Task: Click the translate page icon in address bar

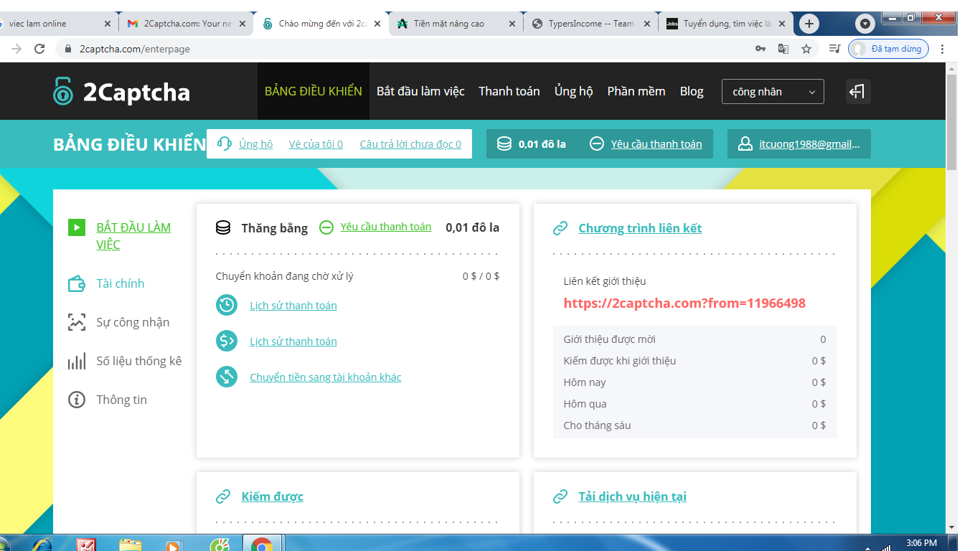Action: [x=783, y=49]
